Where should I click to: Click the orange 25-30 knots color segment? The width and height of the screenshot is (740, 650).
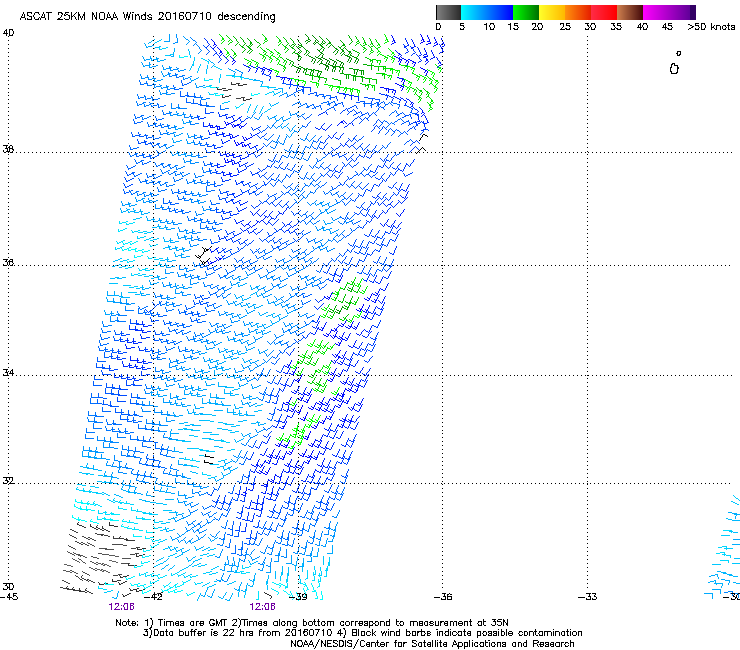point(578,12)
